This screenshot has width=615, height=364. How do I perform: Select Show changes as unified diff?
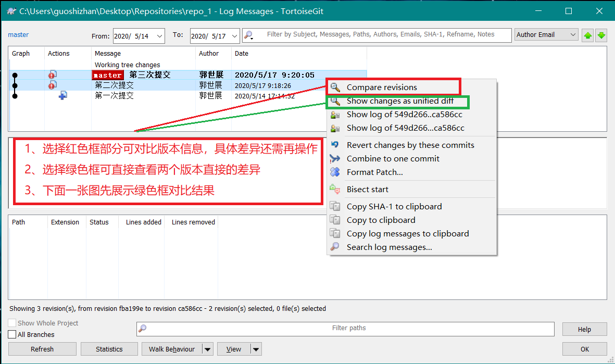click(x=399, y=101)
